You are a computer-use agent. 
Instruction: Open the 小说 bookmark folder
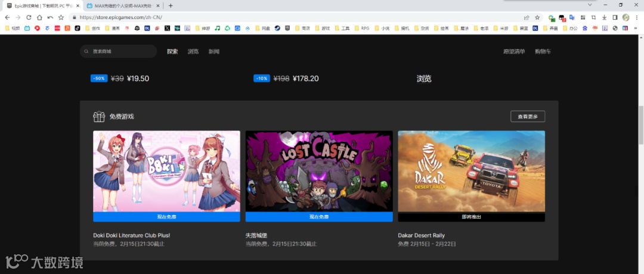(382, 29)
